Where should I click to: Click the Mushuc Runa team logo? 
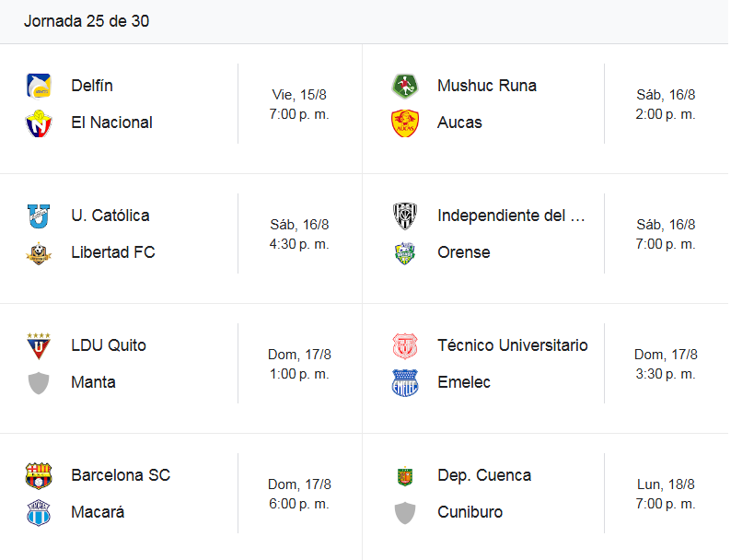coord(405,87)
